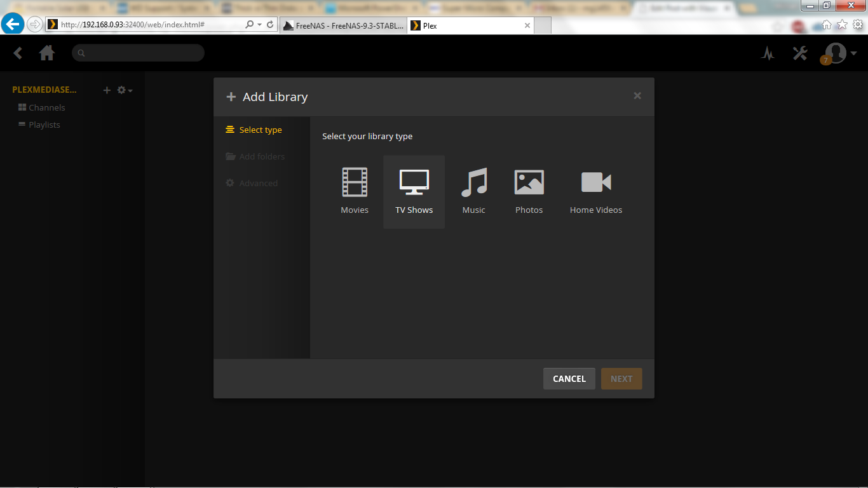Expand the server gear dropdown
The height and width of the screenshot is (488, 868).
click(125, 90)
